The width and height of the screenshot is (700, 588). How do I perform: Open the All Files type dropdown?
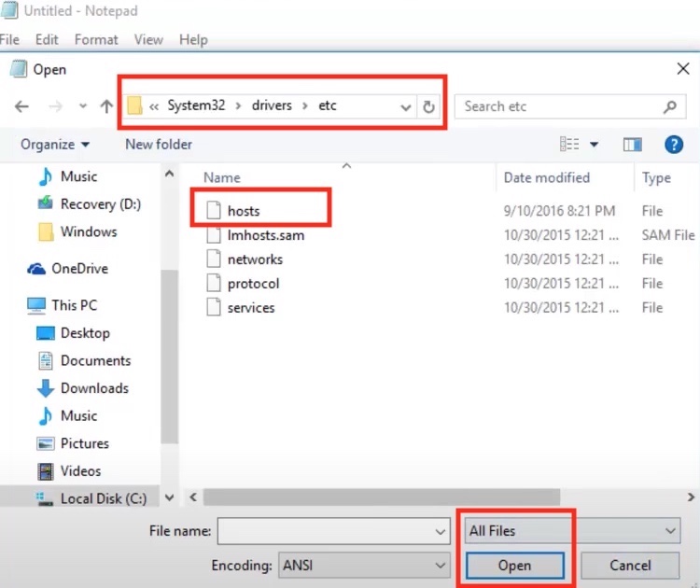click(572, 531)
